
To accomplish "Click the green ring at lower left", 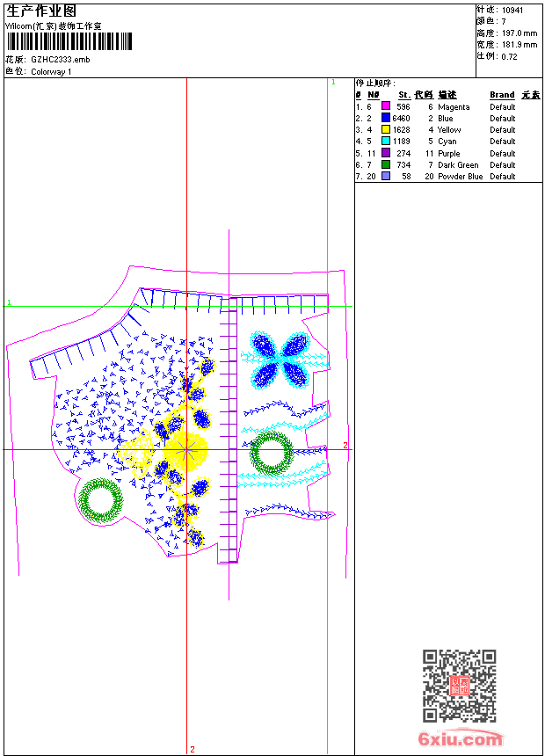I will coord(100,501).
